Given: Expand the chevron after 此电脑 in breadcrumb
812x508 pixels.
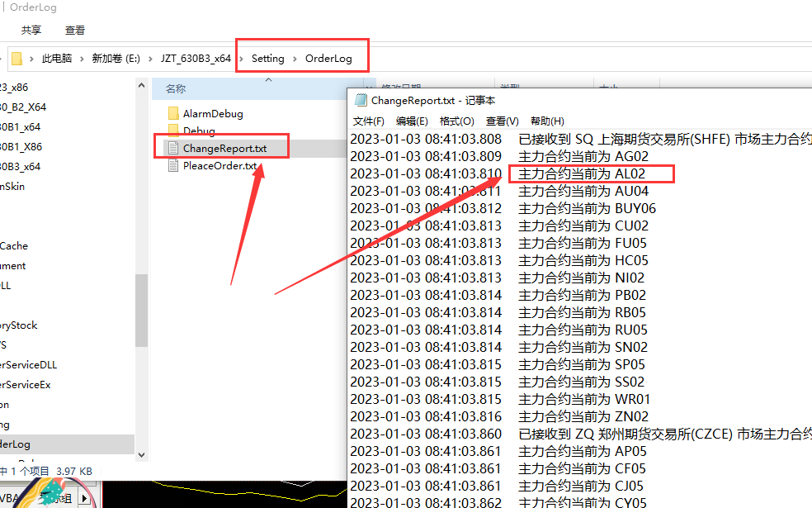Looking at the screenshot, I should pos(81,59).
